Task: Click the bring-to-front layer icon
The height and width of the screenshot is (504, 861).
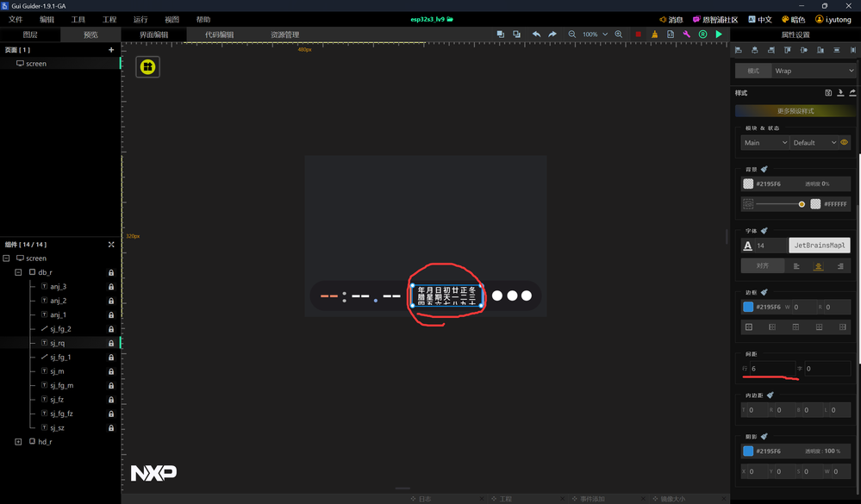Action: (500, 34)
